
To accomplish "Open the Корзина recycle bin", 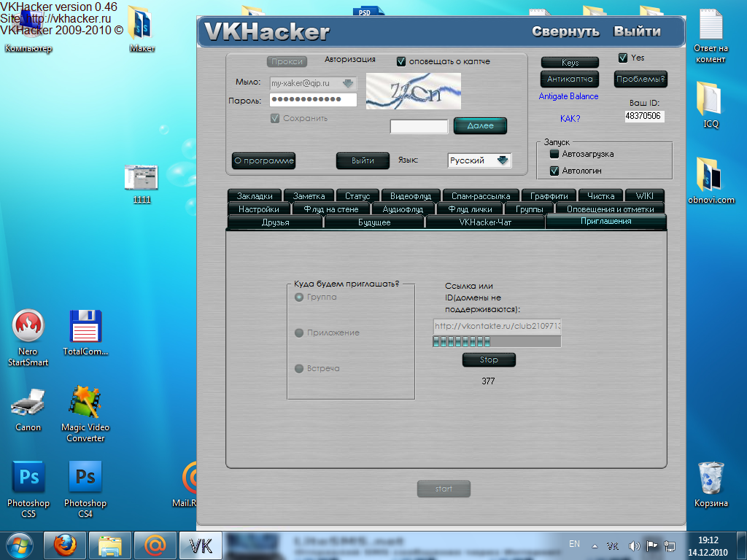I will point(711,484).
